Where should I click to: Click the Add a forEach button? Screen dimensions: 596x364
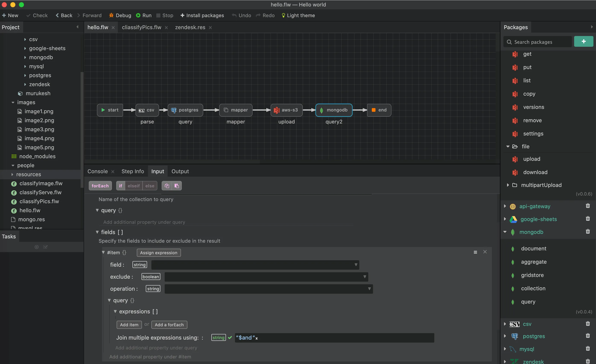[x=169, y=325]
